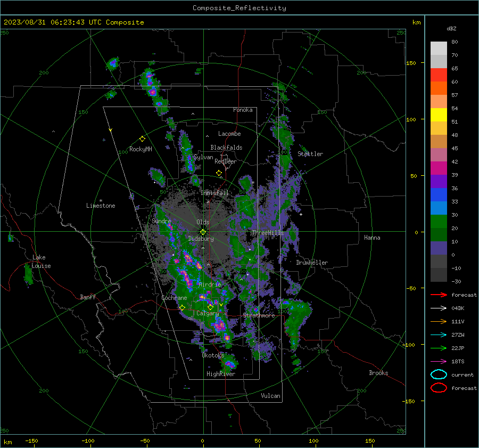
Task: Click the Innisfail label
Action: tap(214, 193)
